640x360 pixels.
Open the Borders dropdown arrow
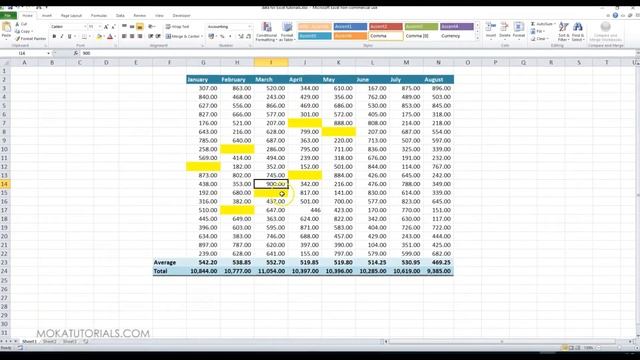tap(90, 36)
